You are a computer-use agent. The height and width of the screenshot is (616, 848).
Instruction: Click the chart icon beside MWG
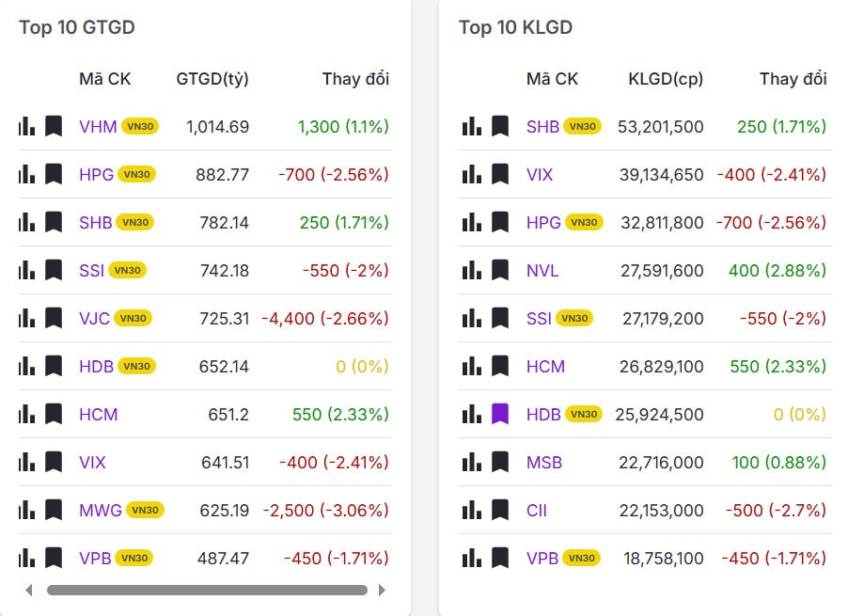(x=25, y=511)
